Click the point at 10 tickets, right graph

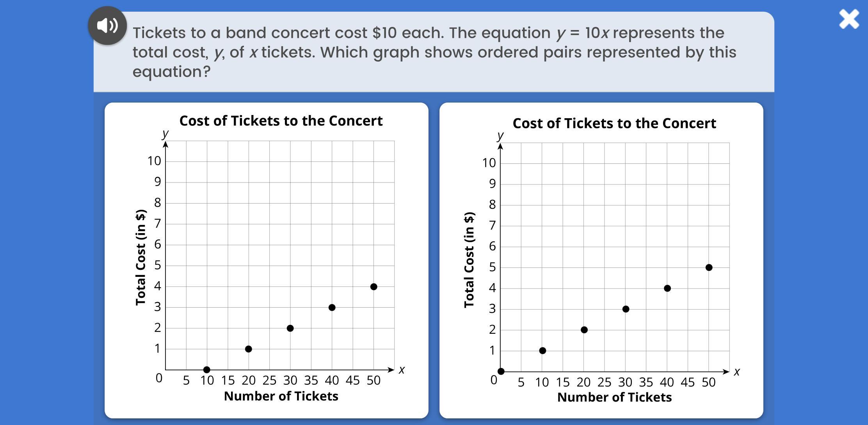coord(542,351)
